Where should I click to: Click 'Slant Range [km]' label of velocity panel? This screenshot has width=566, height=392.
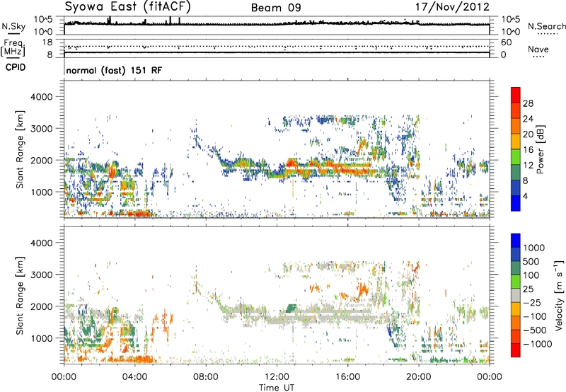coord(20,296)
